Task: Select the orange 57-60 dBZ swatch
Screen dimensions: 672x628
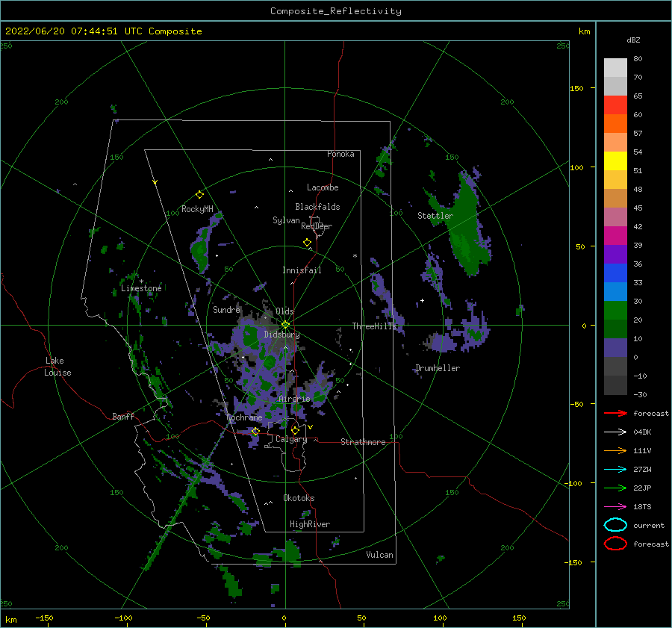Action: point(615,123)
